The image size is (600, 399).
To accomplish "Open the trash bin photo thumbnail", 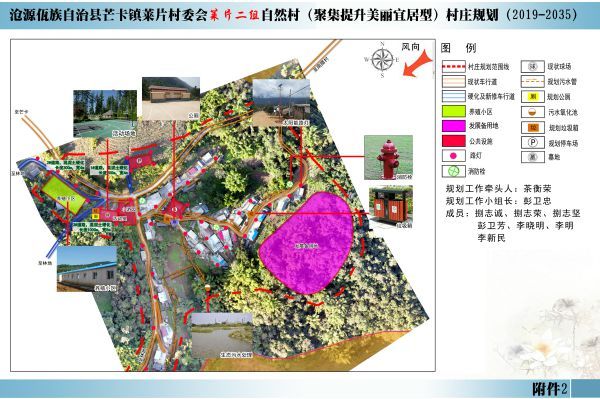I will [391, 208].
